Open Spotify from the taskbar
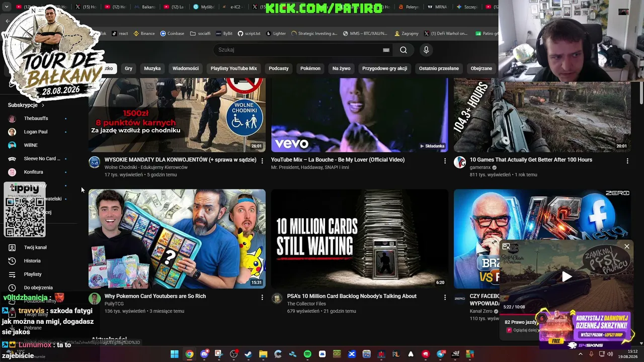This screenshot has height=362, width=644. 307,354
